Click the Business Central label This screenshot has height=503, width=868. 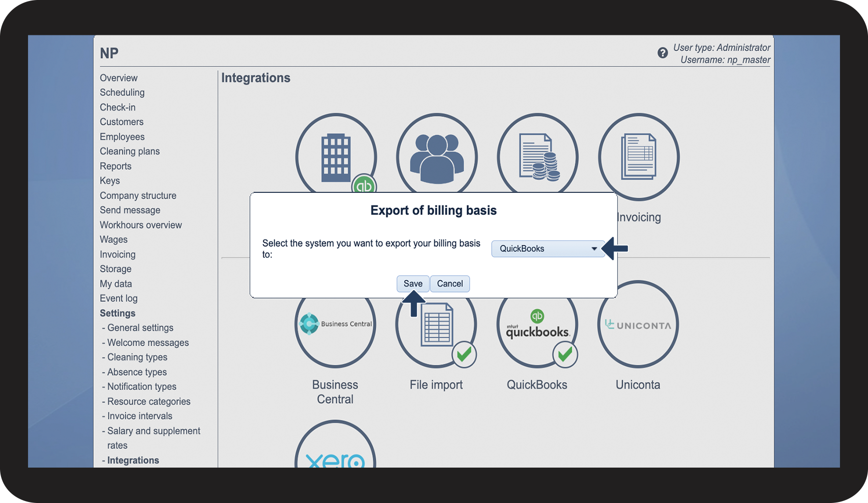click(335, 392)
